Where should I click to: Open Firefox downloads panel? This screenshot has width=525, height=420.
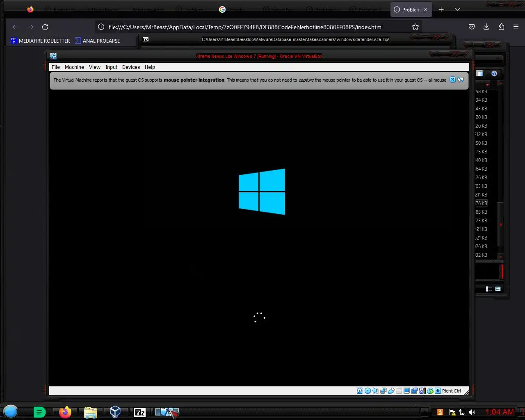486,27
